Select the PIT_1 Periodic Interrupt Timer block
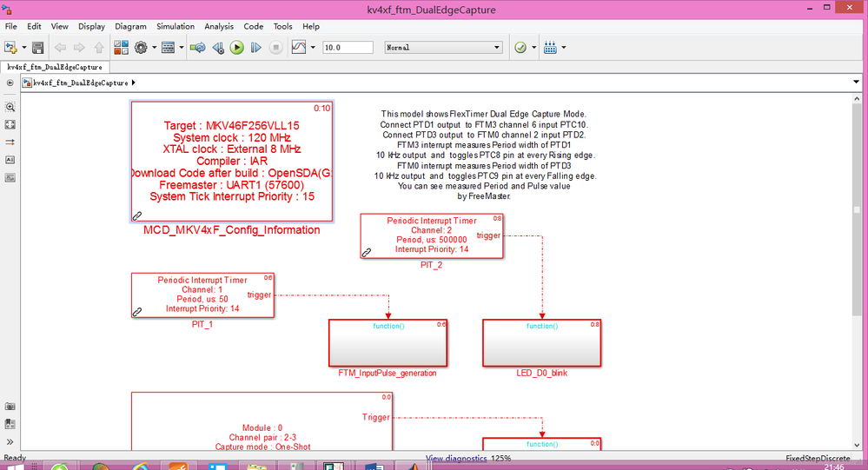 click(202, 295)
